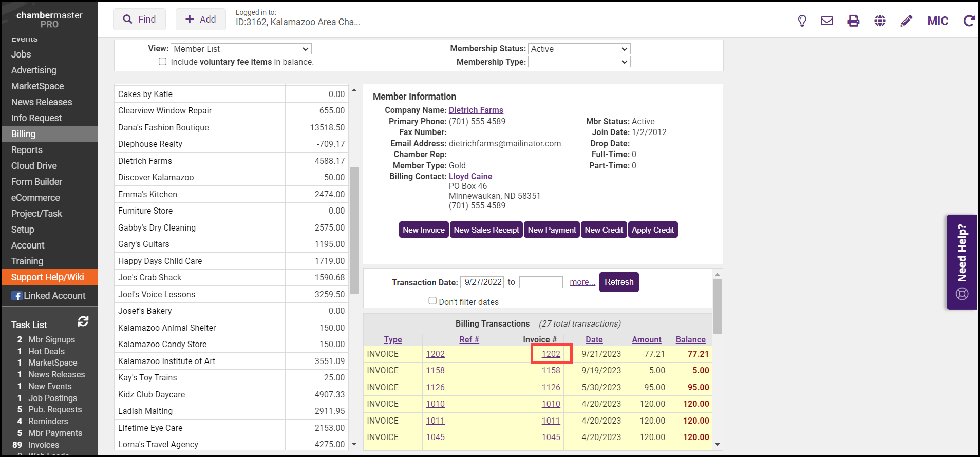Open Reports in the sidebar menu
The image size is (980, 457).
(x=27, y=150)
